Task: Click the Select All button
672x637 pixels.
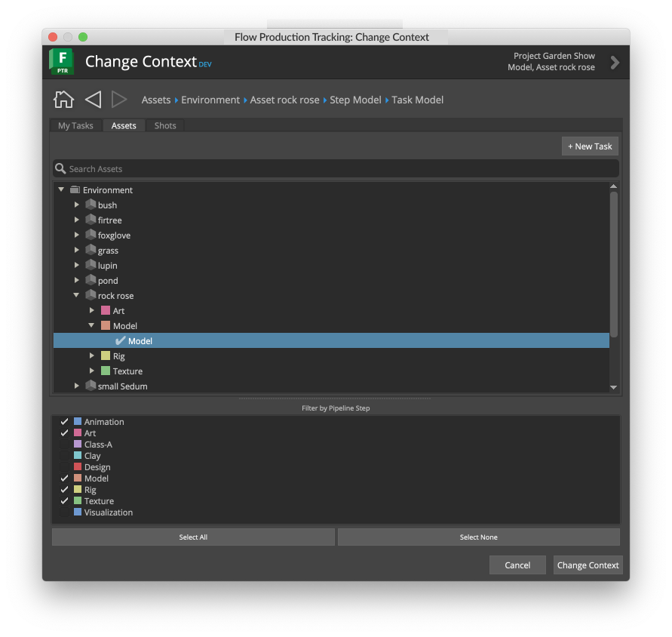Action: point(193,537)
